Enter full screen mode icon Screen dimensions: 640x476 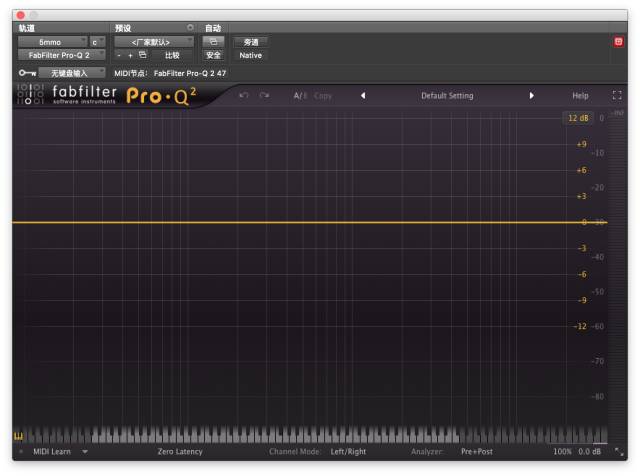coord(617,96)
